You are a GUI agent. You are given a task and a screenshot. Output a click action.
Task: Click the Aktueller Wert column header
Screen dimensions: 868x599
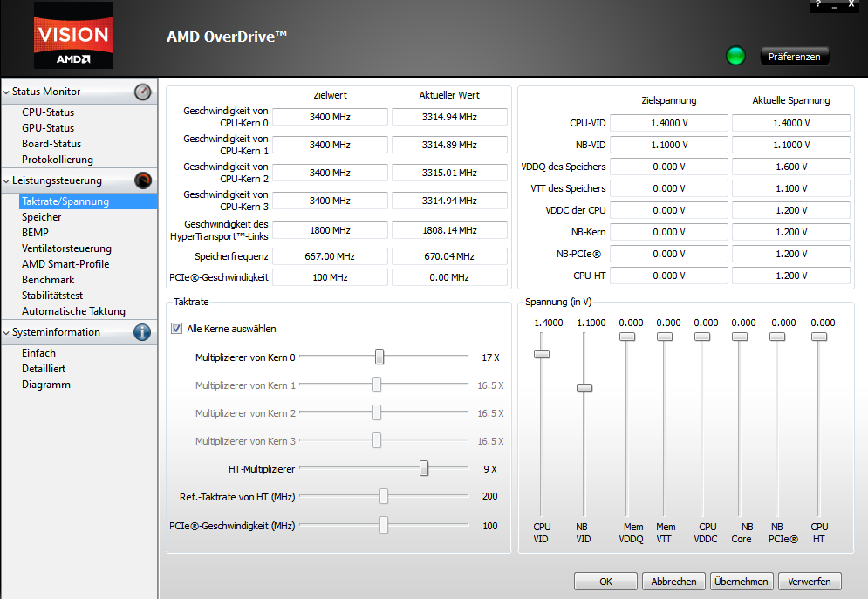(x=449, y=95)
